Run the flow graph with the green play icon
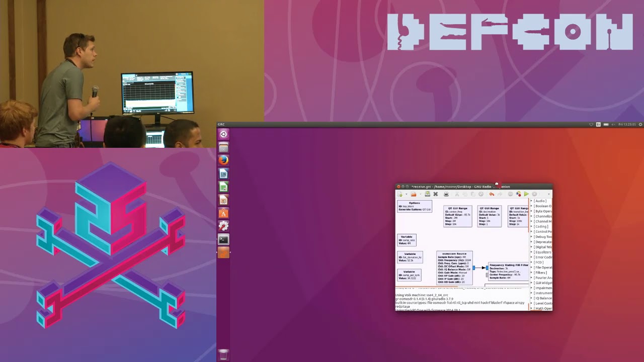 pyautogui.click(x=526, y=194)
